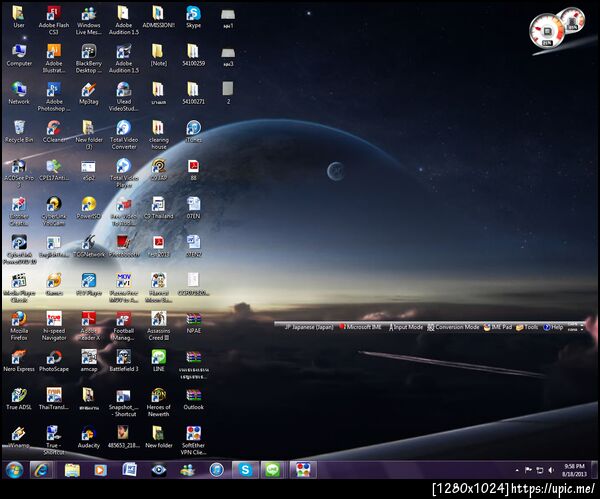Open the iTunes desktop shortcut
600x499 pixels.
tap(193, 131)
